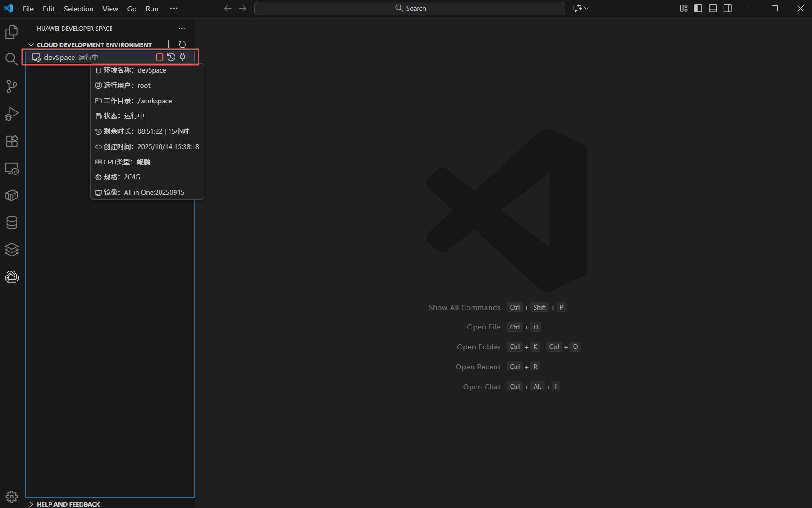The height and width of the screenshot is (508, 812).
Task: Open the Extensions view
Action: [x=12, y=141]
